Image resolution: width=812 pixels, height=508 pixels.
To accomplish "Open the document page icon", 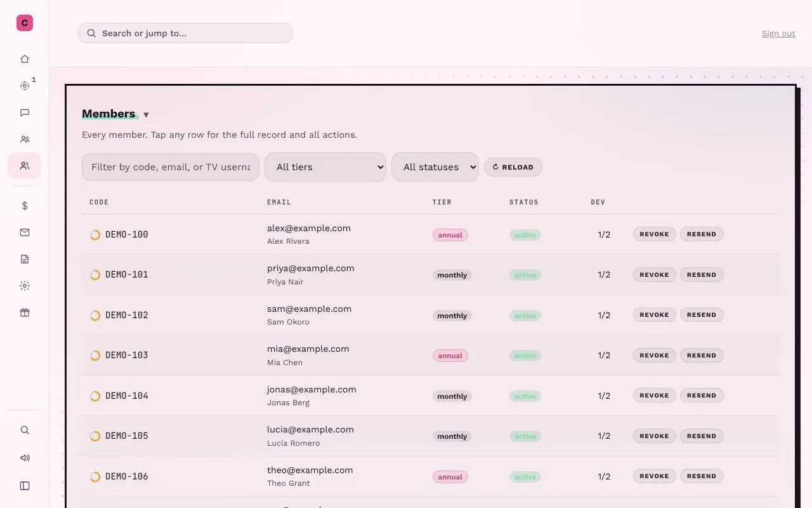I will click(25, 259).
